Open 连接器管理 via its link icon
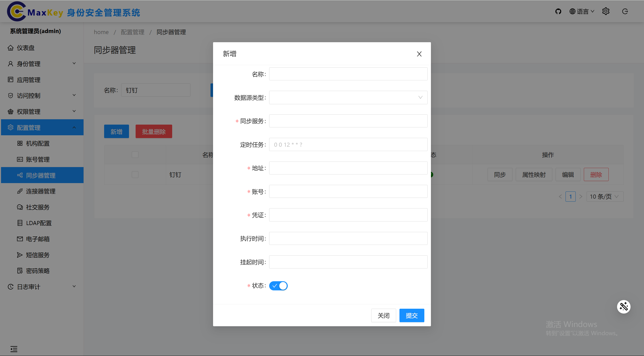 [x=20, y=191]
